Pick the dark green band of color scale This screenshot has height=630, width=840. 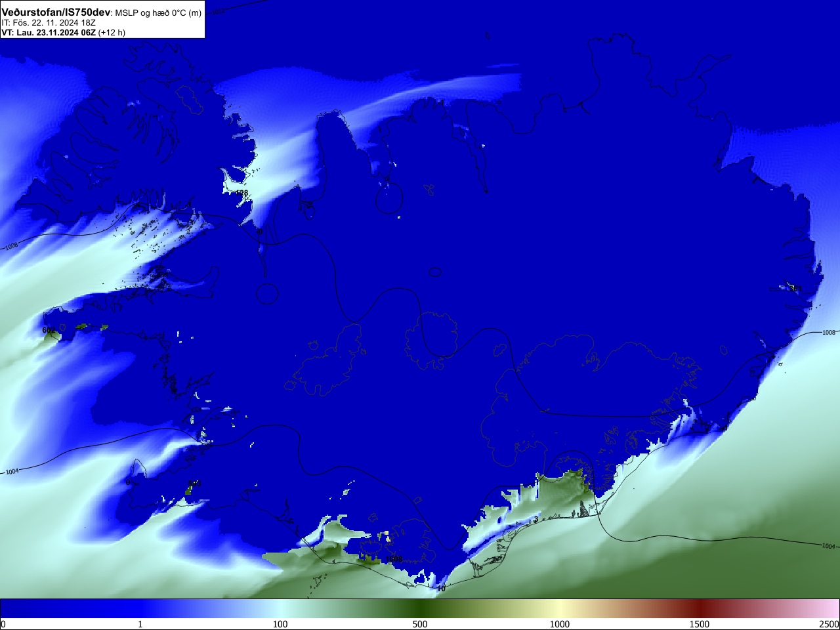coord(420,608)
